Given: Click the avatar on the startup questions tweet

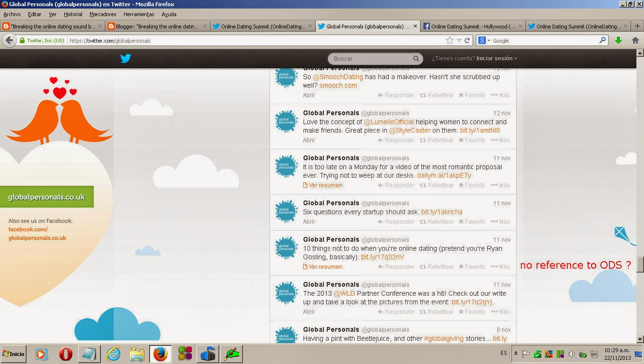Looking at the screenshot, I should click(286, 212).
